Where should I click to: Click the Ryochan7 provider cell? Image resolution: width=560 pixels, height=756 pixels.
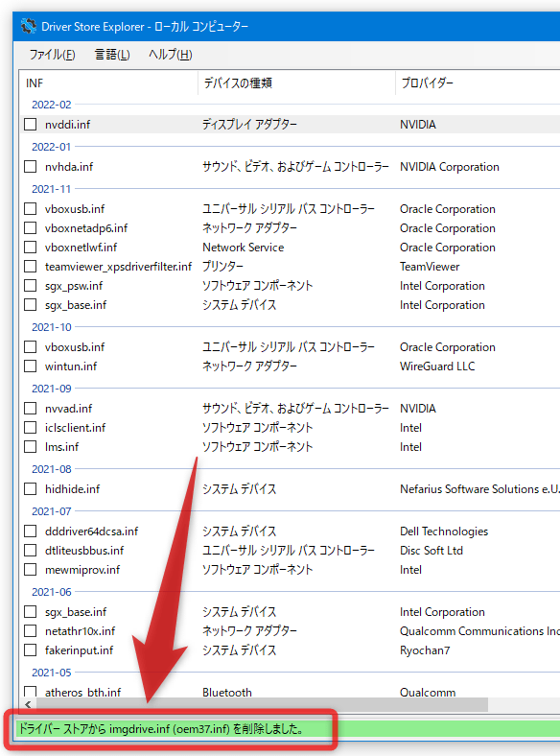(x=425, y=650)
